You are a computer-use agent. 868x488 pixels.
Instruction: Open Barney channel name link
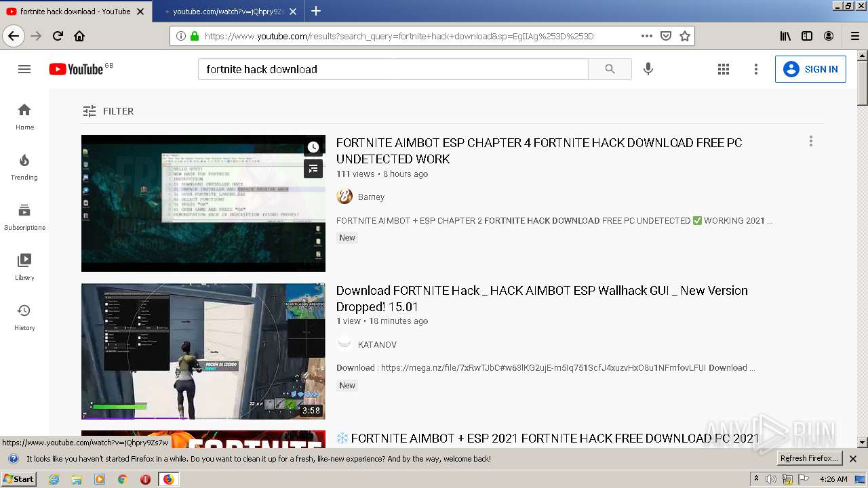point(371,197)
